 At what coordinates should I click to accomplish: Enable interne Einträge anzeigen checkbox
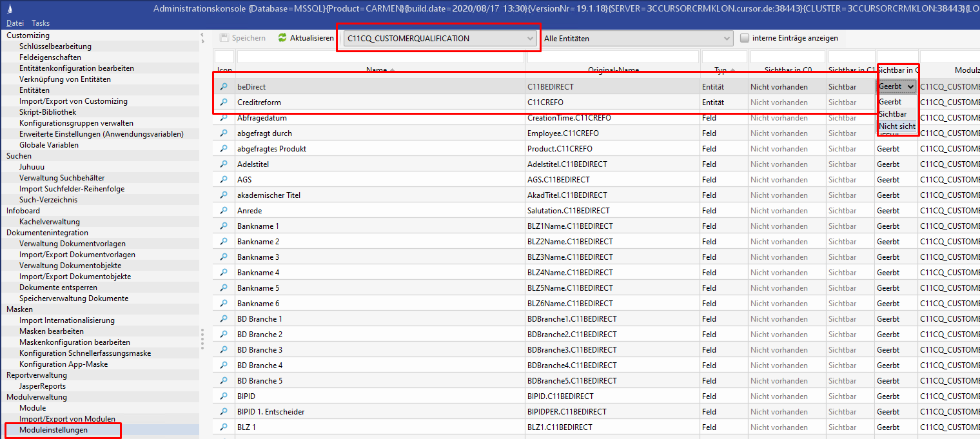[x=745, y=38]
